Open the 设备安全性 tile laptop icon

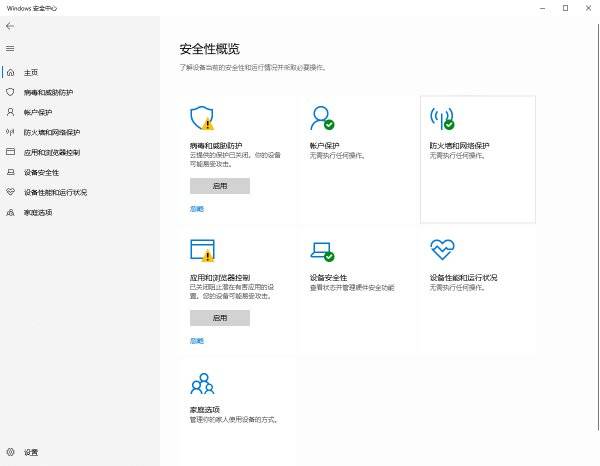[321, 250]
